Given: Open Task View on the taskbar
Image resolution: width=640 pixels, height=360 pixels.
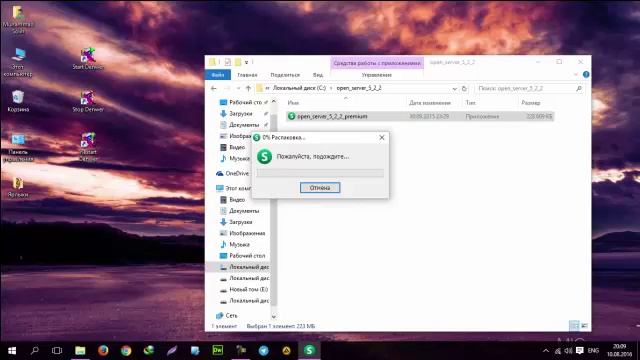Looking at the screenshot, I should [x=57, y=351].
